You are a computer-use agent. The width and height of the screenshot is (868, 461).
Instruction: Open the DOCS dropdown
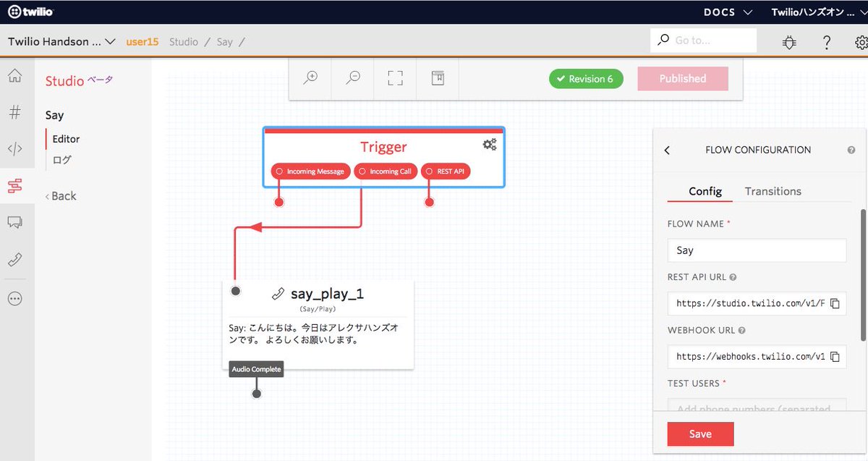point(728,12)
